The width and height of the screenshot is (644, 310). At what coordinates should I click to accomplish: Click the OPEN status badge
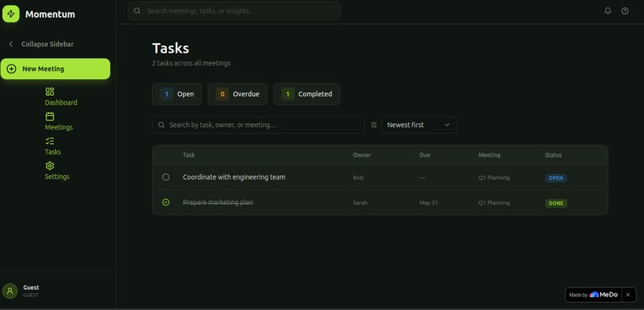pos(555,178)
